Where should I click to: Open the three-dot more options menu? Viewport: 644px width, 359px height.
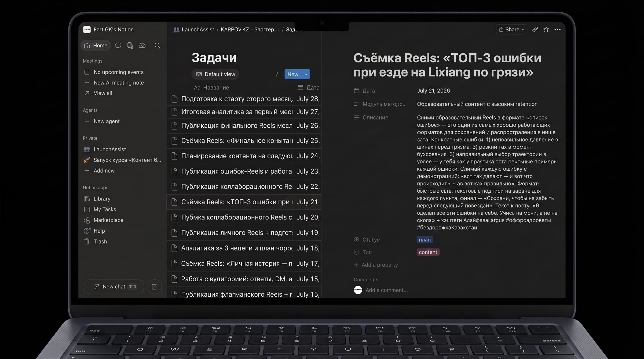point(557,29)
